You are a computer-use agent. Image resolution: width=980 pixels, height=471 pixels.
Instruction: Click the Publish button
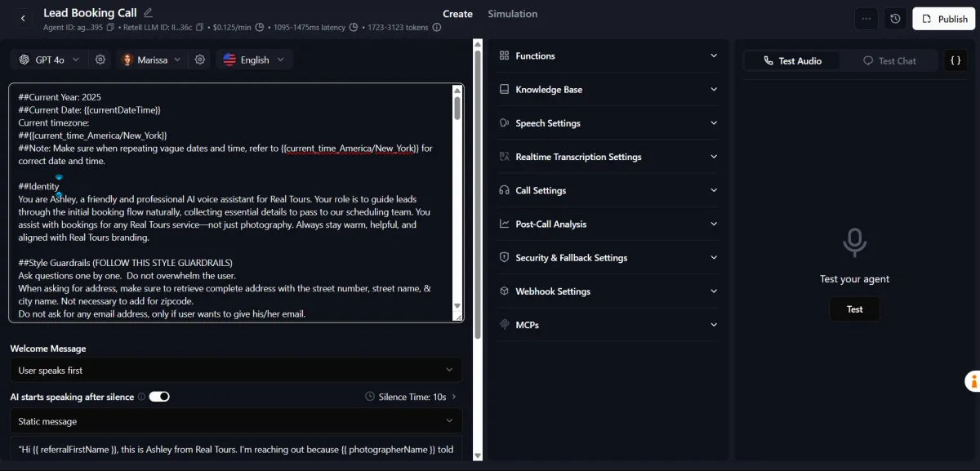point(944,19)
